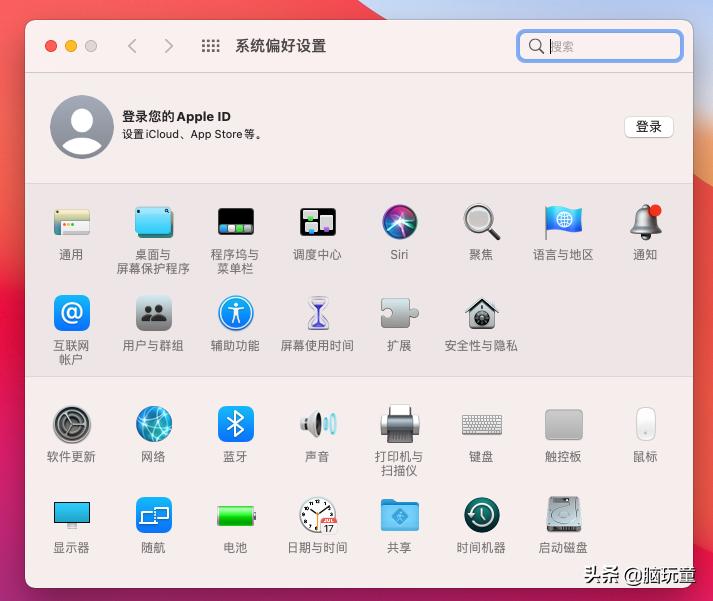Open 电池 (Battery) preferences
Viewport: 713px width, 601px height.
[236, 516]
